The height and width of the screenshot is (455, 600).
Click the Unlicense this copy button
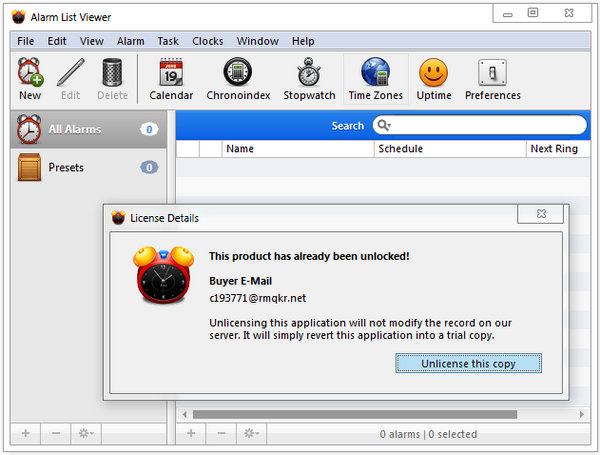coord(468,363)
